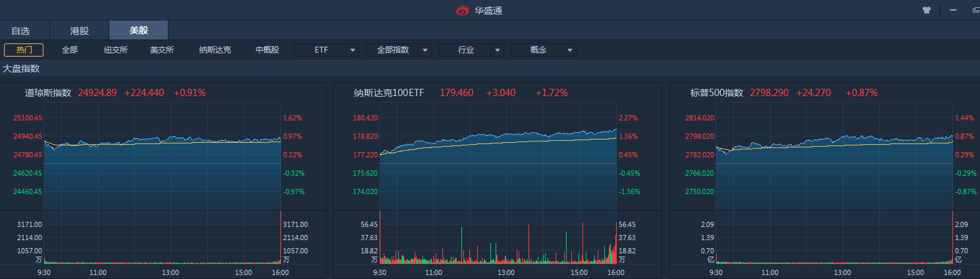Show the 中概股 list

tap(267, 50)
